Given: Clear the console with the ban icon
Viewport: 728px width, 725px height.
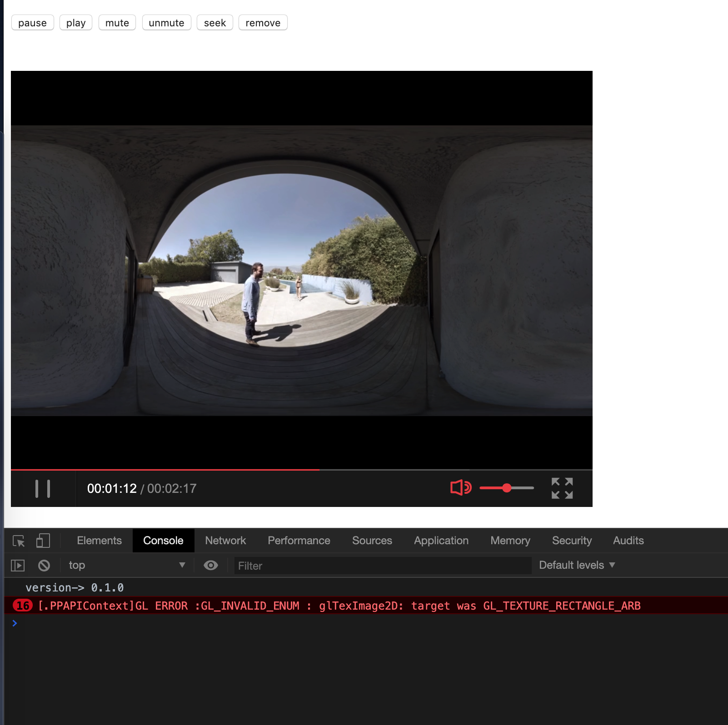Looking at the screenshot, I should pyautogui.click(x=44, y=566).
